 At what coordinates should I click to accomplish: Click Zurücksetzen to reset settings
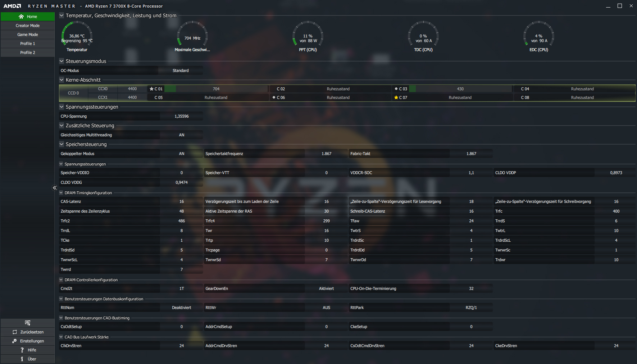28,332
